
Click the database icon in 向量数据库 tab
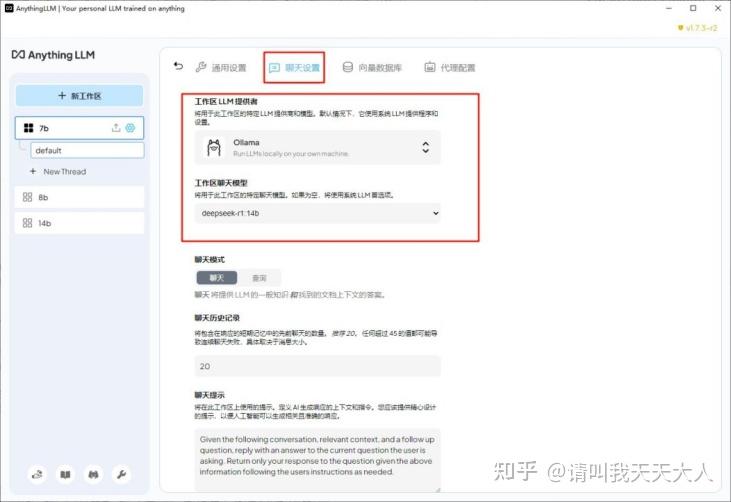348,67
